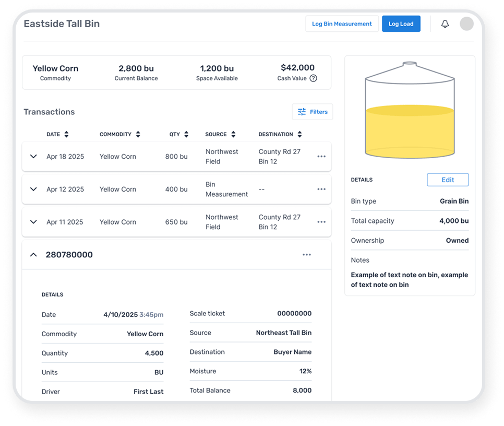Click the Cash Value help icon
The width and height of the screenshot is (504, 426).
pyautogui.click(x=313, y=78)
